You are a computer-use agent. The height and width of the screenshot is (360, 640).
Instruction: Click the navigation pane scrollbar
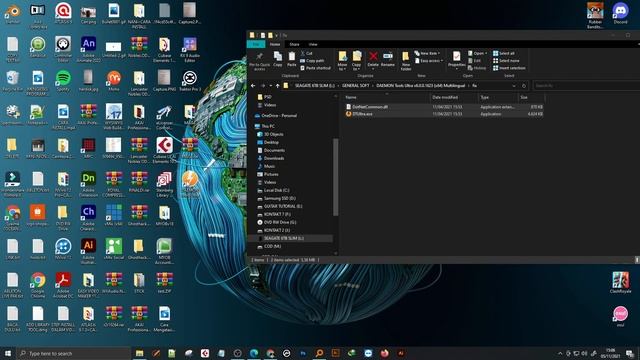(336, 177)
